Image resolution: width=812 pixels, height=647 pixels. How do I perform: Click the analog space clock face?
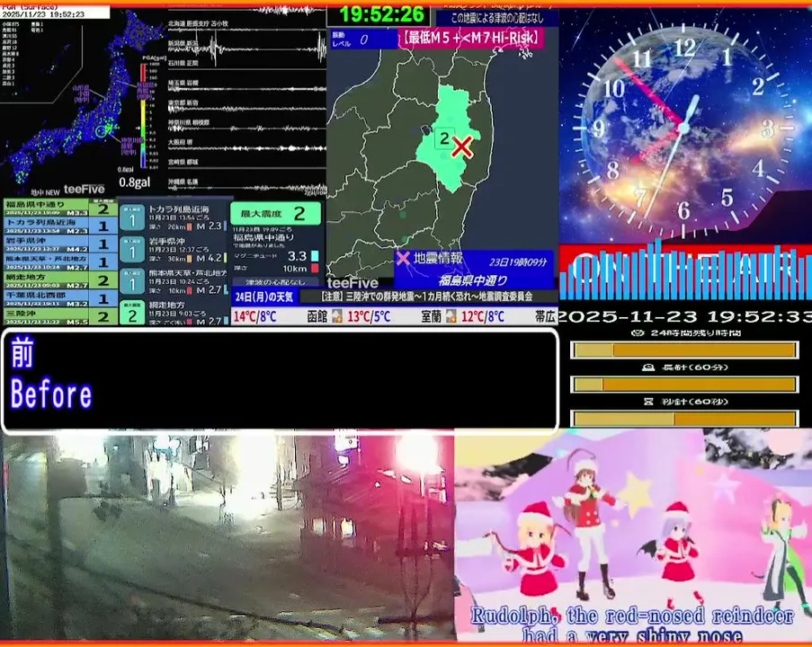tap(683, 128)
